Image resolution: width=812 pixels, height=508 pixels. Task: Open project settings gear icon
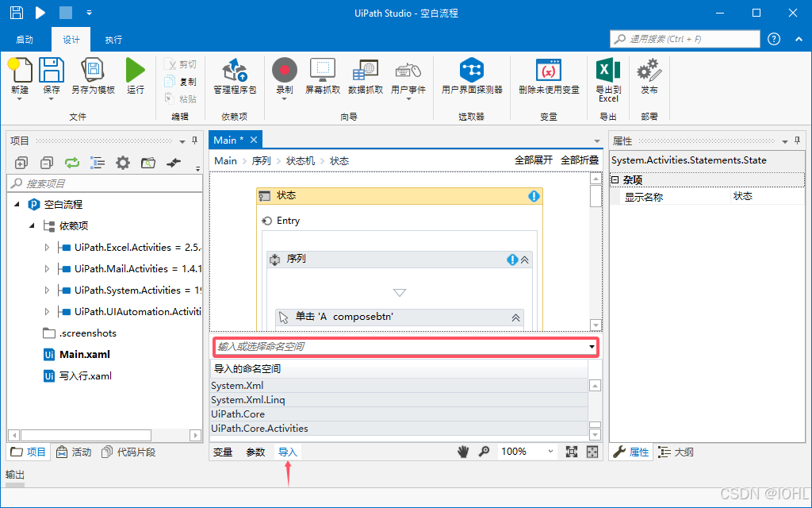click(123, 163)
